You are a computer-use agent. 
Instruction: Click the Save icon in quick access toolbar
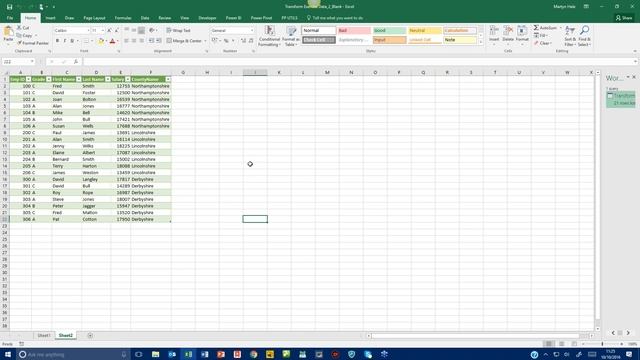point(9,7)
